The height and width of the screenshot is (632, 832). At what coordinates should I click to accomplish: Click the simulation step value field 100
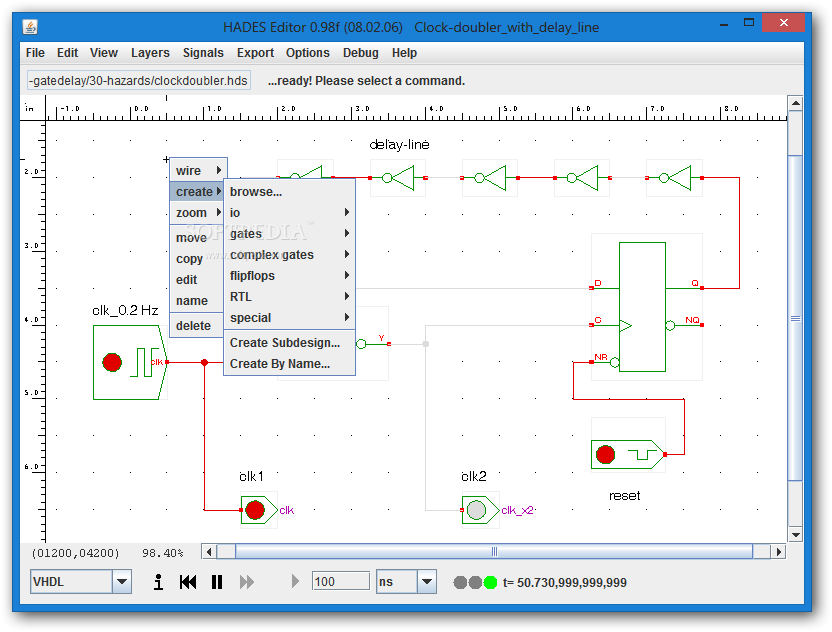[x=341, y=582]
